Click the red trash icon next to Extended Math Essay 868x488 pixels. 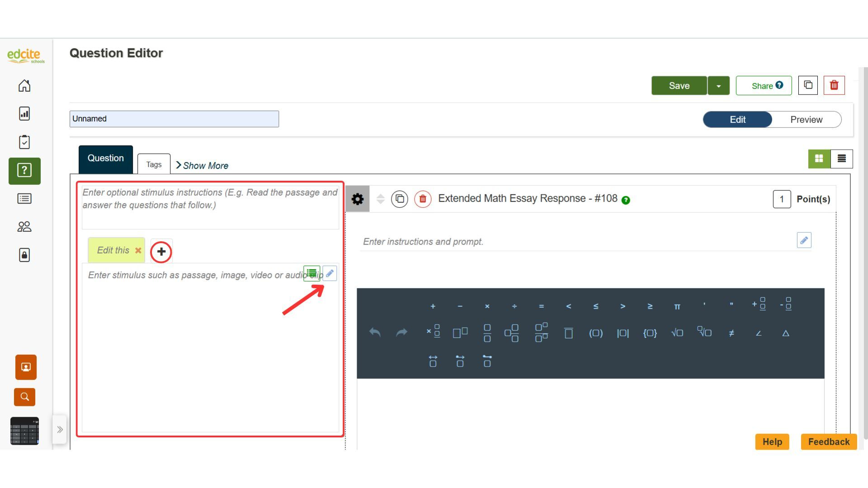pos(423,199)
